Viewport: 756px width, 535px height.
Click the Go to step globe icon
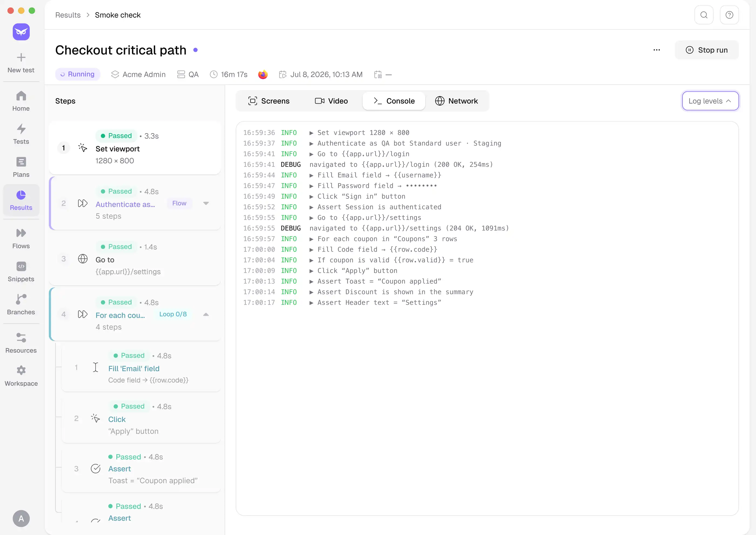point(83,259)
